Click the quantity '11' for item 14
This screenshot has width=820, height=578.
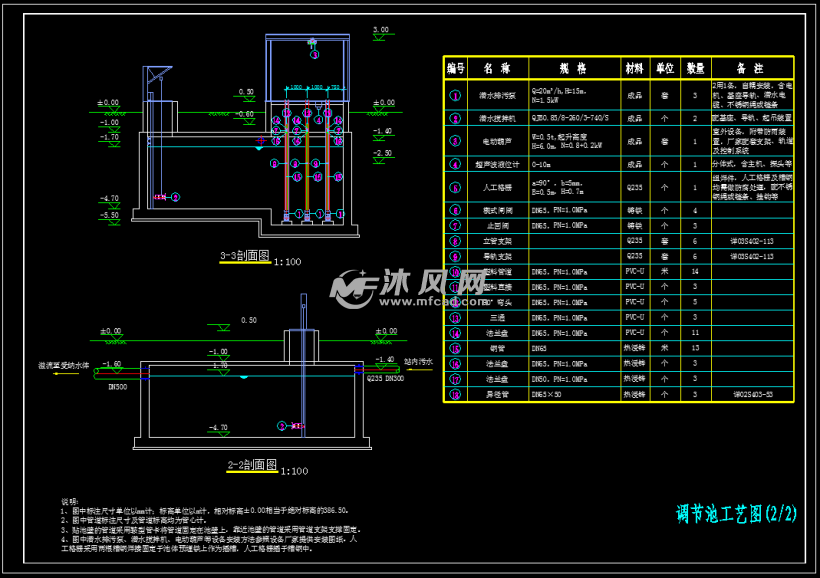(x=695, y=333)
